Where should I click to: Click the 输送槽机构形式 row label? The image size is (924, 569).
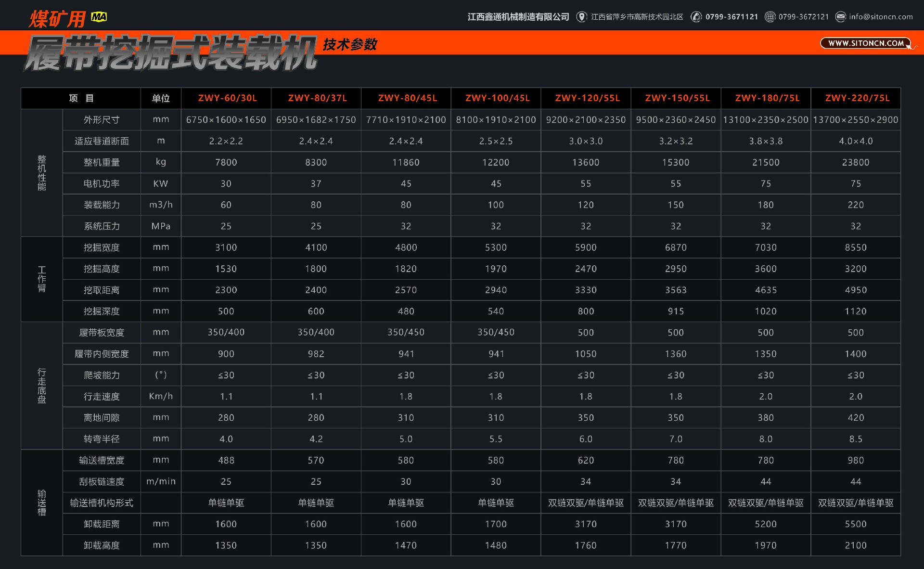pyautogui.click(x=102, y=503)
